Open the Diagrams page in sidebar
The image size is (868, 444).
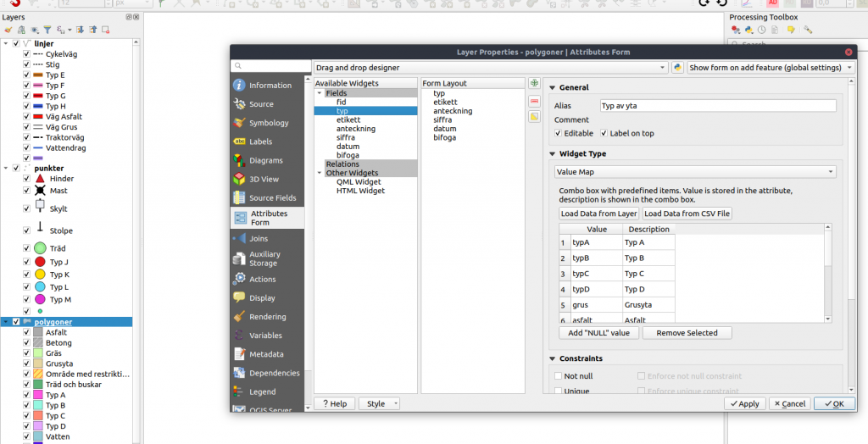(x=265, y=160)
